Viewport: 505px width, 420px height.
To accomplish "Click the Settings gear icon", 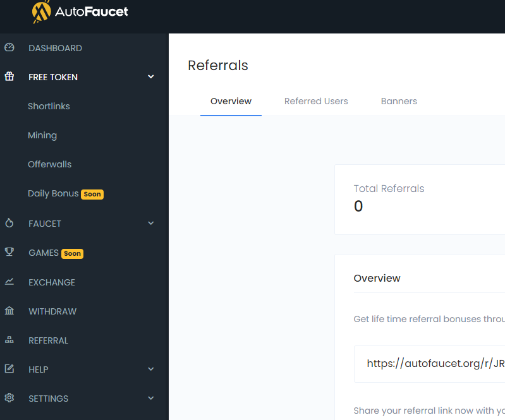I will 9,399.
